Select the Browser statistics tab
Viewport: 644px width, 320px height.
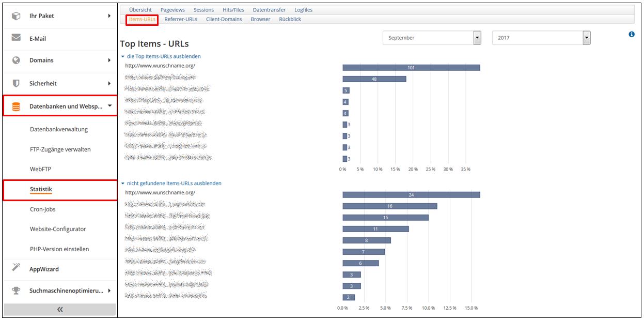pyautogui.click(x=260, y=19)
